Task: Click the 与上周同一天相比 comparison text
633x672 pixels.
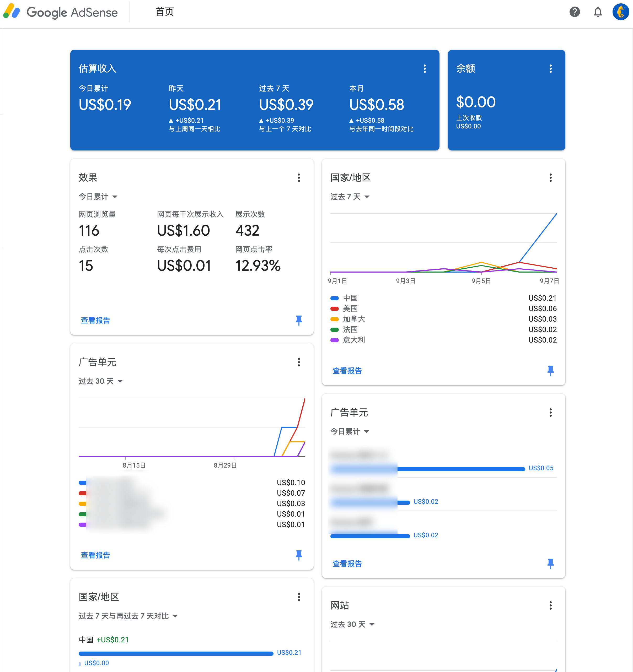Action: (x=194, y=129)
